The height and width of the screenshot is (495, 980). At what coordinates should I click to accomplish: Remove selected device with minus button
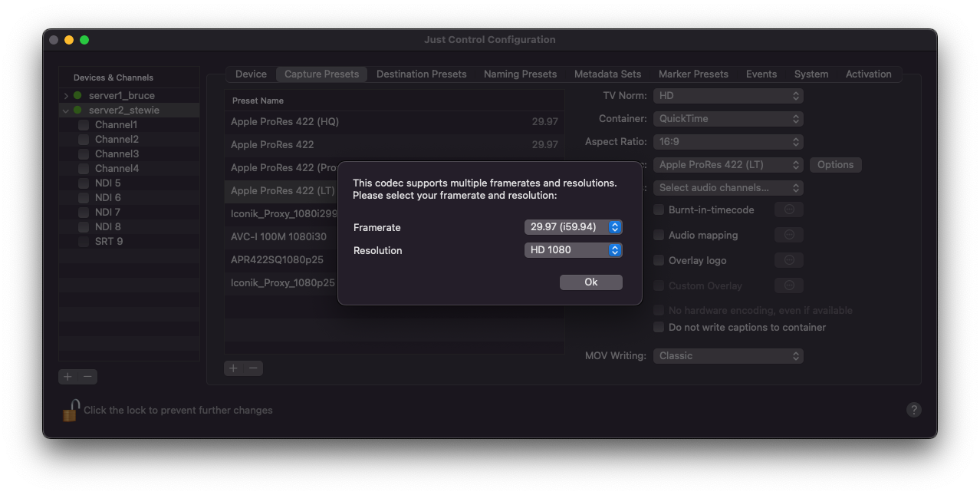87,377
